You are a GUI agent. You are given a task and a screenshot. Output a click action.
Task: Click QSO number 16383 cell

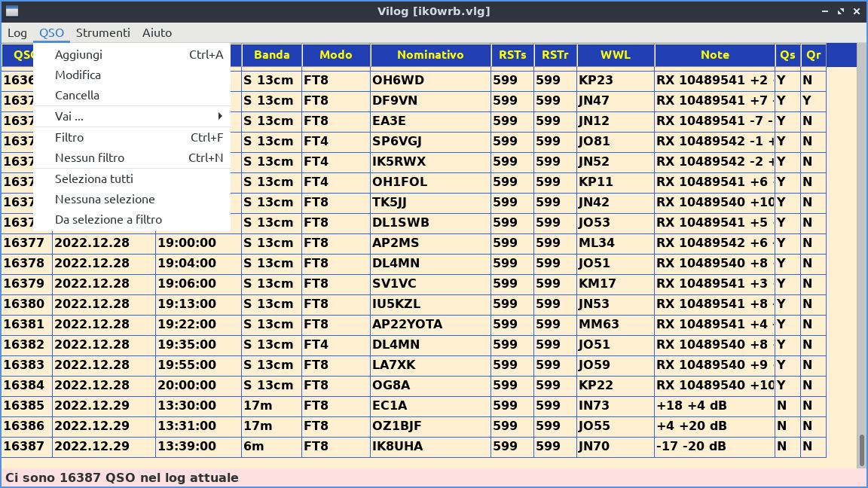pos(26,364)
